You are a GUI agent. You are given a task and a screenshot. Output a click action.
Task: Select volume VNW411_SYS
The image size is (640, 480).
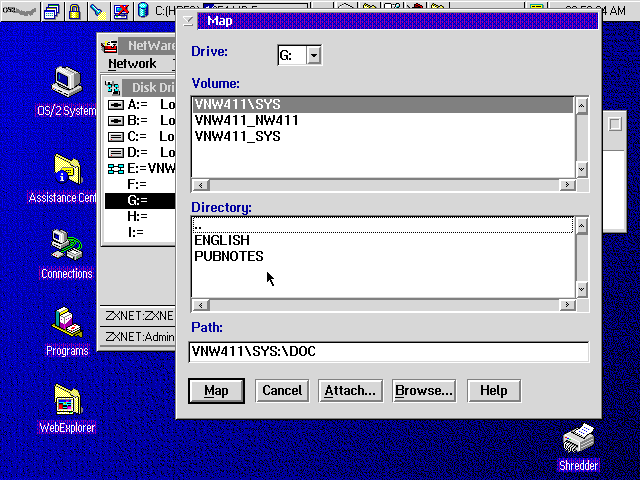(x=383, y=136)
